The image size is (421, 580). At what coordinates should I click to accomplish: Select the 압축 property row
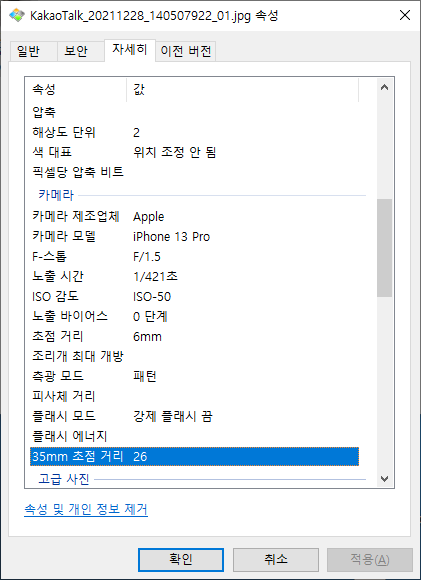click(194, 112)
